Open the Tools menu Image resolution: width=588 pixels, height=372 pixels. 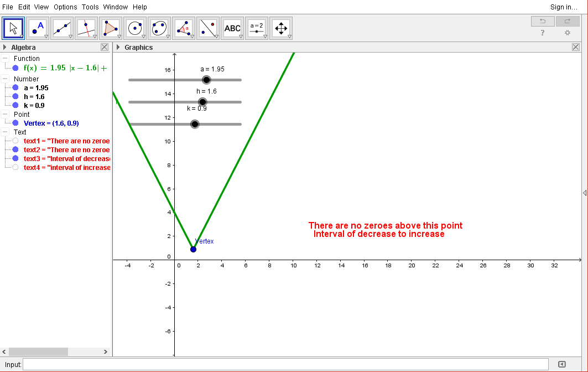pos(90,7)
